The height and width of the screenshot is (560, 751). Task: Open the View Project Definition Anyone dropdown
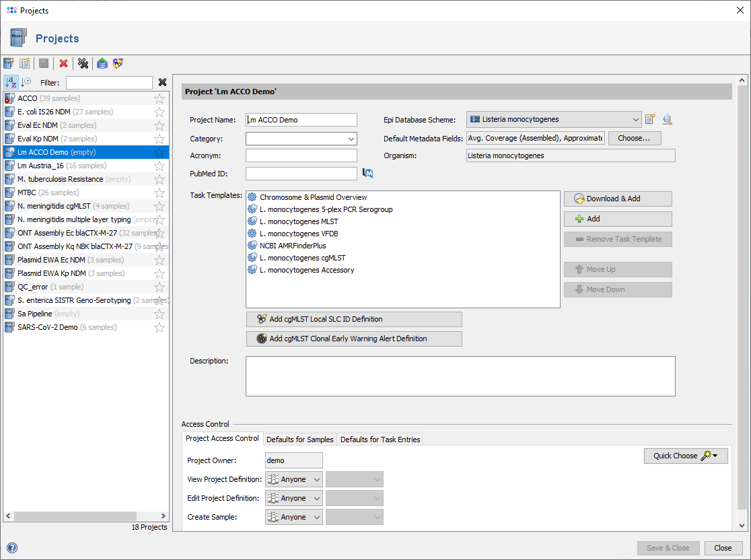tap(294, 479)
